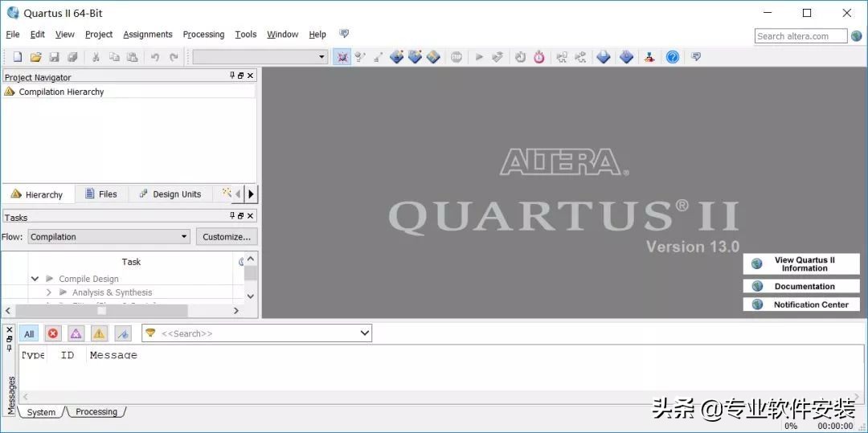
Task: Open the SOPC Builder icon
Action: (649, 57)
